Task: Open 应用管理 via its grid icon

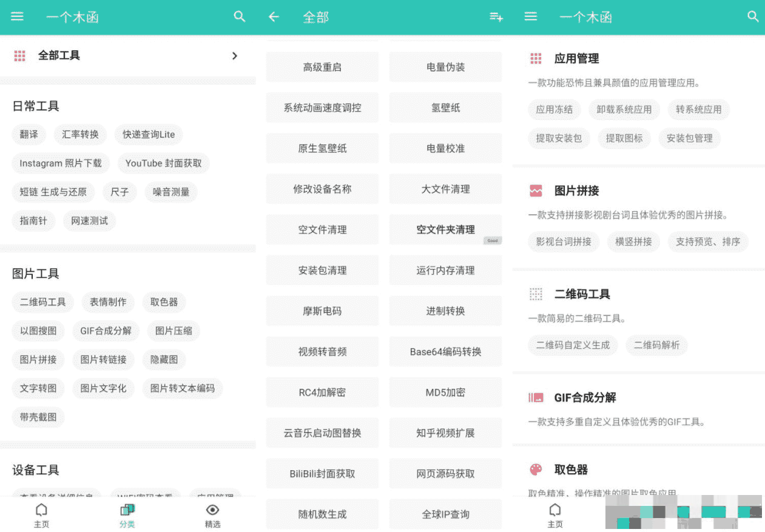Action: [x=536, y=58]
